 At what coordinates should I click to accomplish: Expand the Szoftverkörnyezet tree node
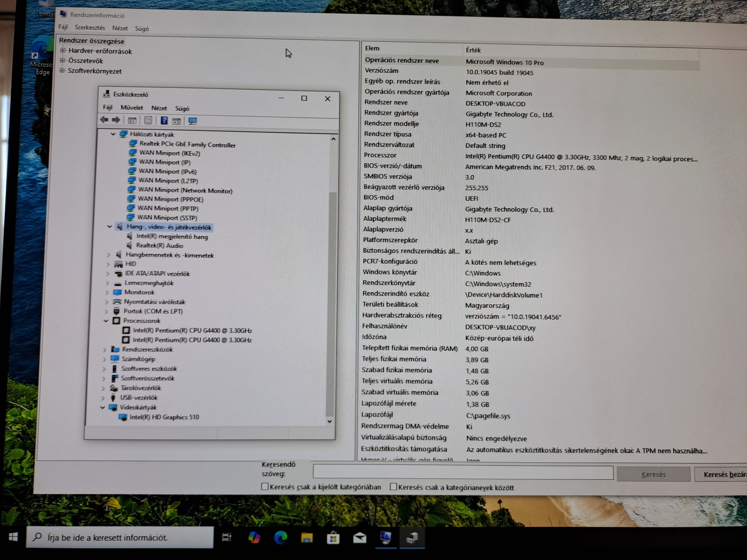62,71
